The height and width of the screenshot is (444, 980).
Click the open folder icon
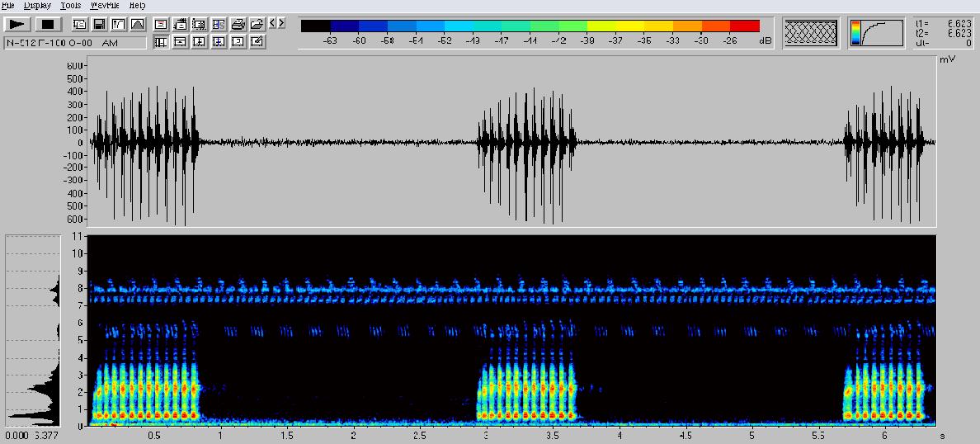coord(257,24)
